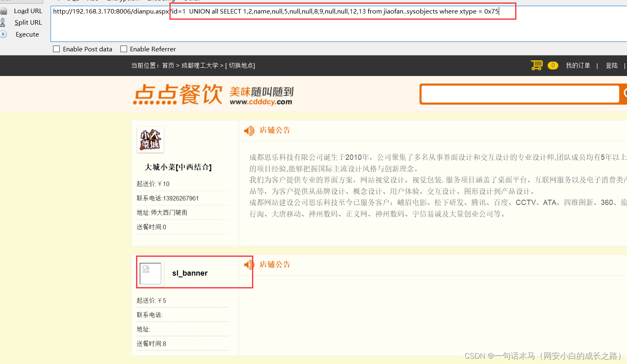627x364 pixels.
Task: Click speaker icon beside second 店铺公告
Action: [x=248, y=265]
